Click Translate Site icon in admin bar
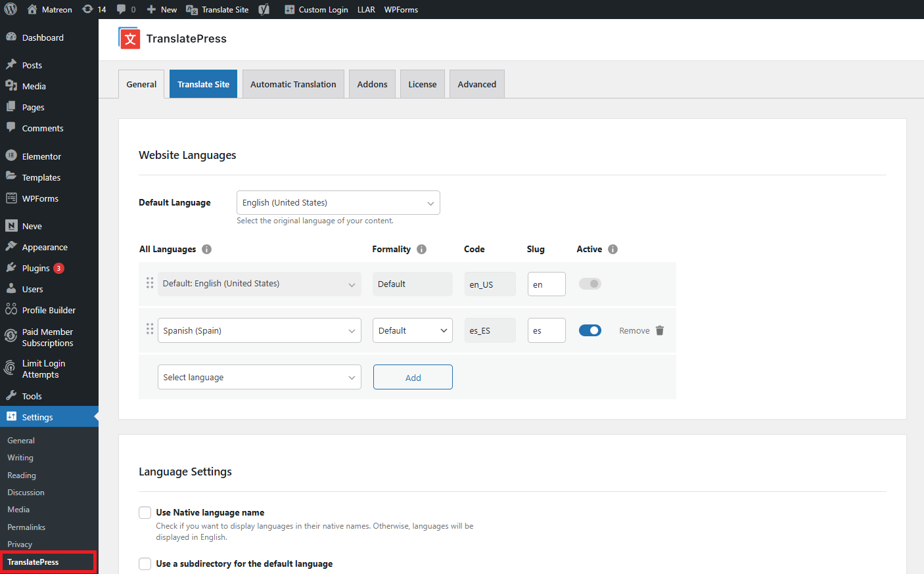924x574 pixels. [x=192, y=9]
